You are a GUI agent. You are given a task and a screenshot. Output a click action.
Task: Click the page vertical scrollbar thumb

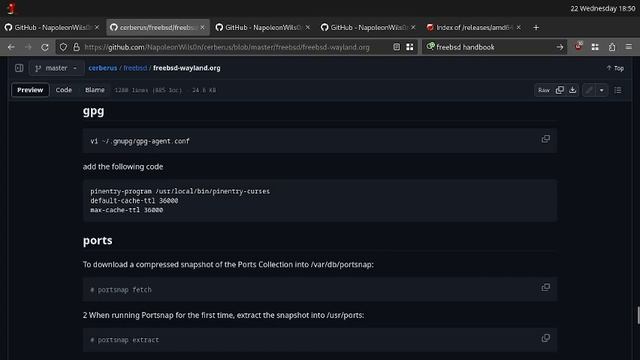(x=638, y=315)
